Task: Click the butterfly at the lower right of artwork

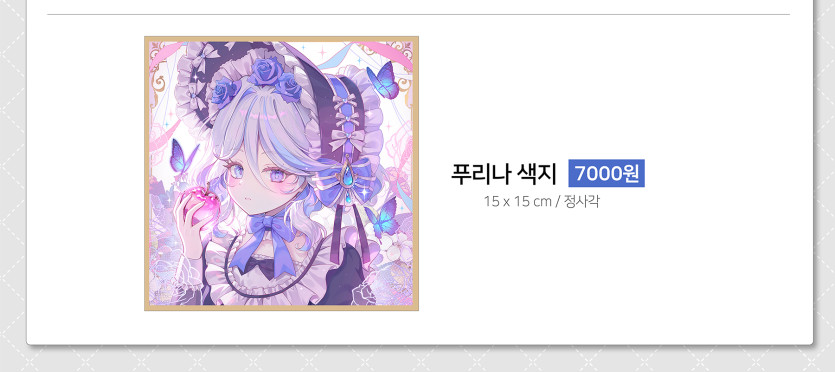Action: click(x=382, y=218)
